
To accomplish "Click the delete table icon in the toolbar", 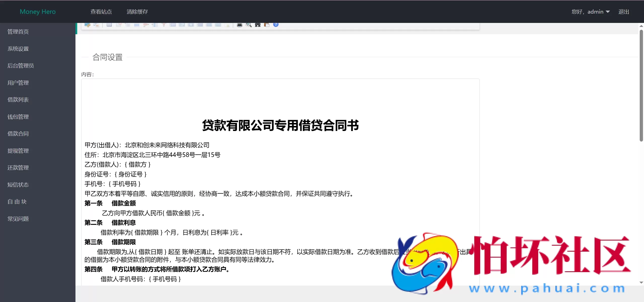I will pyautogui.click(x=119, y=25).
